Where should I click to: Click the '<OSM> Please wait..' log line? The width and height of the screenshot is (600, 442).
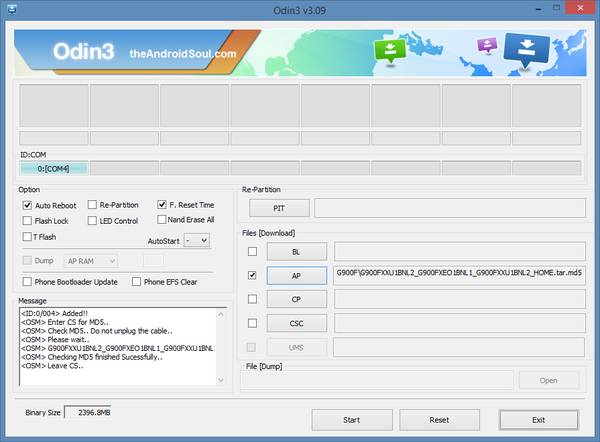tap(55, 340)
